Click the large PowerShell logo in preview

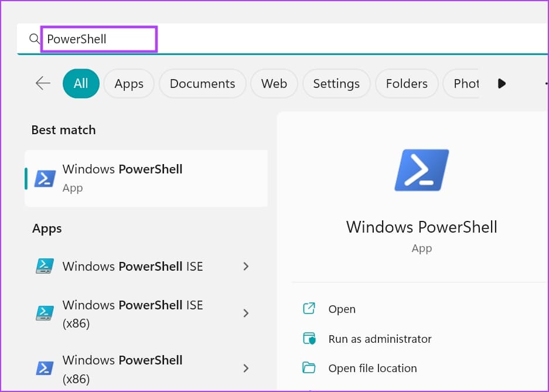pyautogui.click(x=421, y=170)
